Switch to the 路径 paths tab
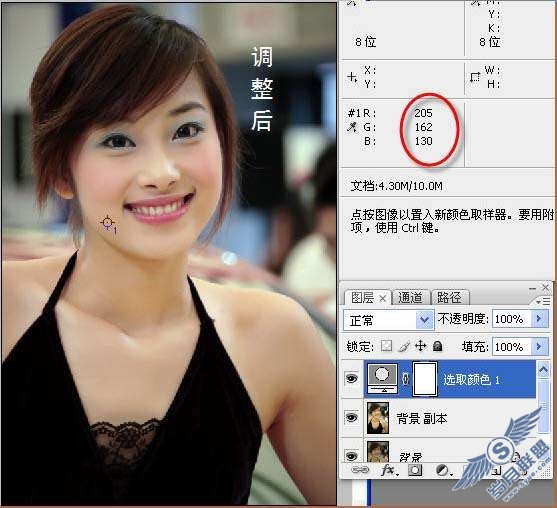The width and height of the screenshot is (557, 508). (449, 297)
